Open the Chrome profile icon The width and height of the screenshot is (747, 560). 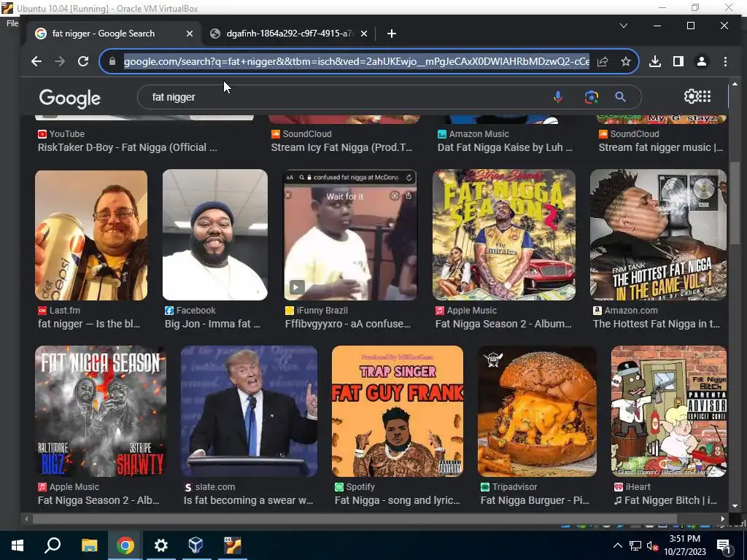tap(702, 61)
